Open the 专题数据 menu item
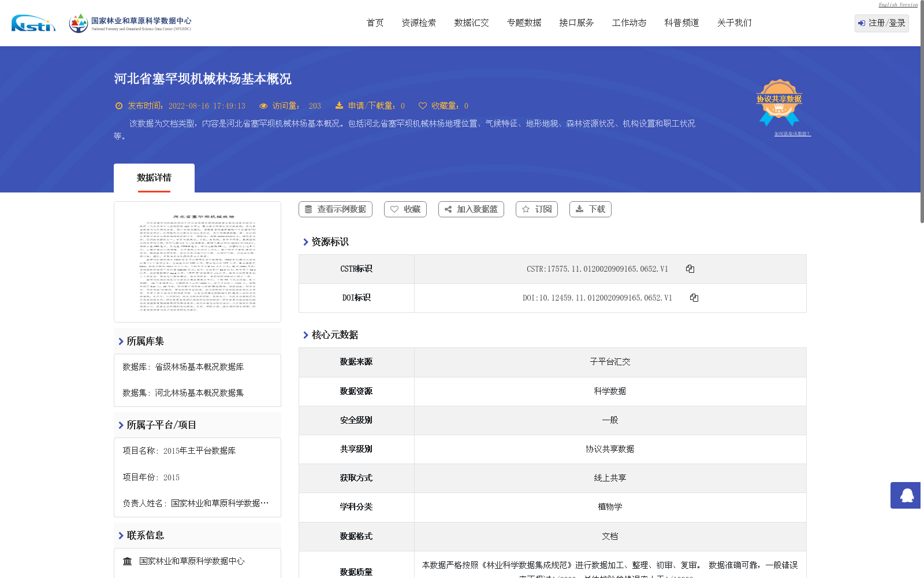The image size is (924, 578). (523, 23)
